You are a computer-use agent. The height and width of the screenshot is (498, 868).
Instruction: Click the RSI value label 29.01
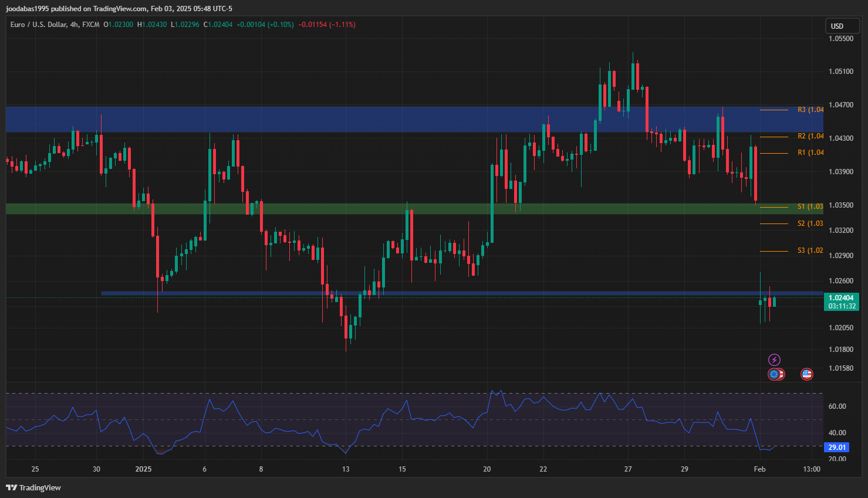tap(837, 448)
